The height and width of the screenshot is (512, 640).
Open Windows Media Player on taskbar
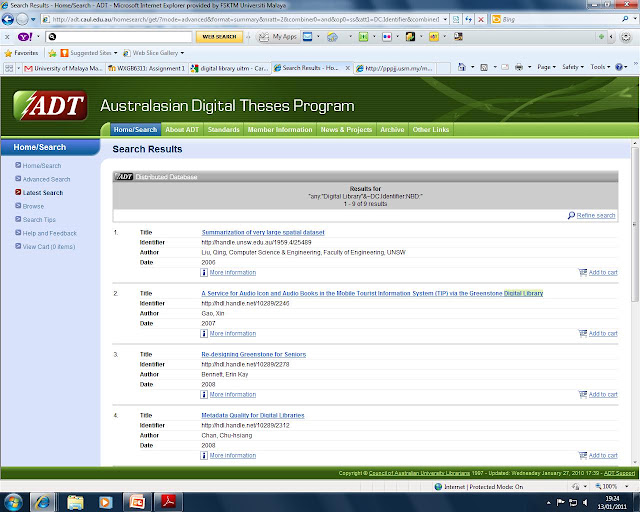click(105, 502)
